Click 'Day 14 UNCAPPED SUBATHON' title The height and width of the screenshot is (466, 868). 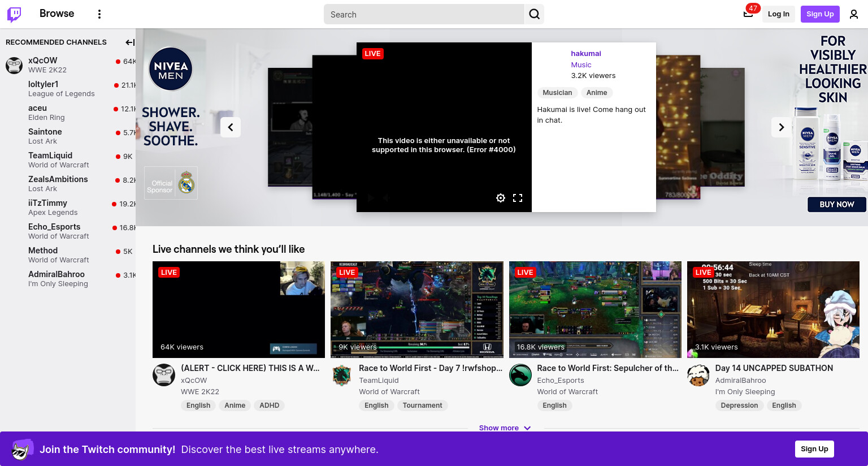[774, 368]
